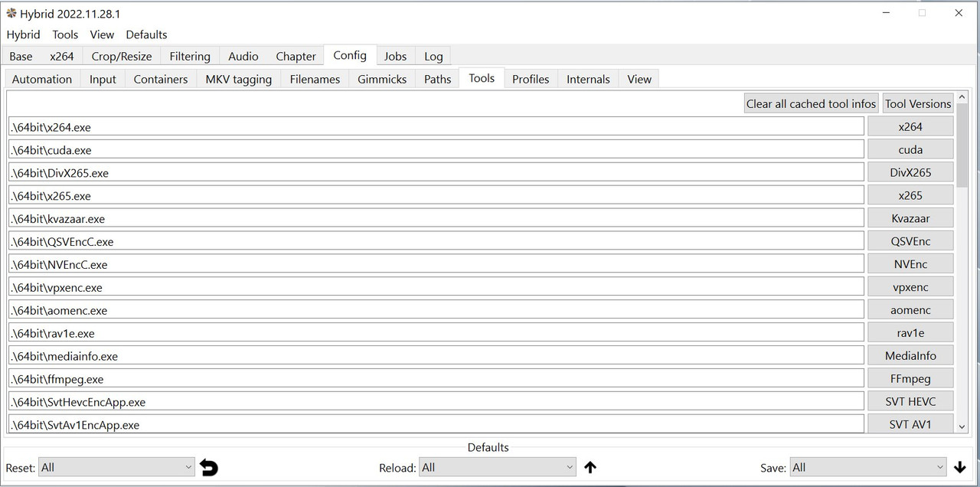Viewport: 980px width, 487px height.
Task: Click the NVEnc browse button
Action: [910, 264]
